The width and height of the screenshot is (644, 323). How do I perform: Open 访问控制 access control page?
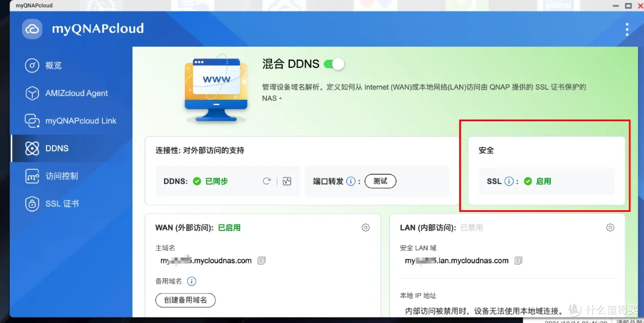click(x=51, y=176)
